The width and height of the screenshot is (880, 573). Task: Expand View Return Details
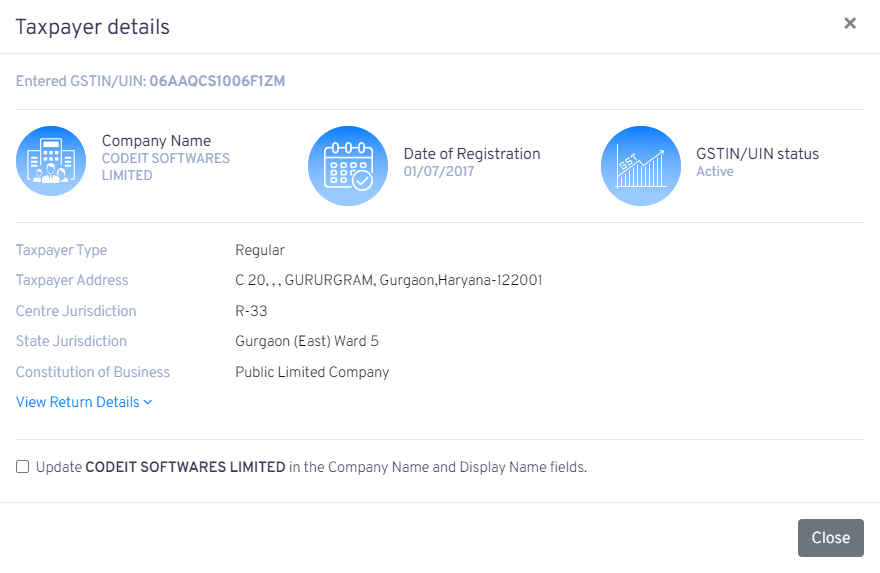coord(84,402)
